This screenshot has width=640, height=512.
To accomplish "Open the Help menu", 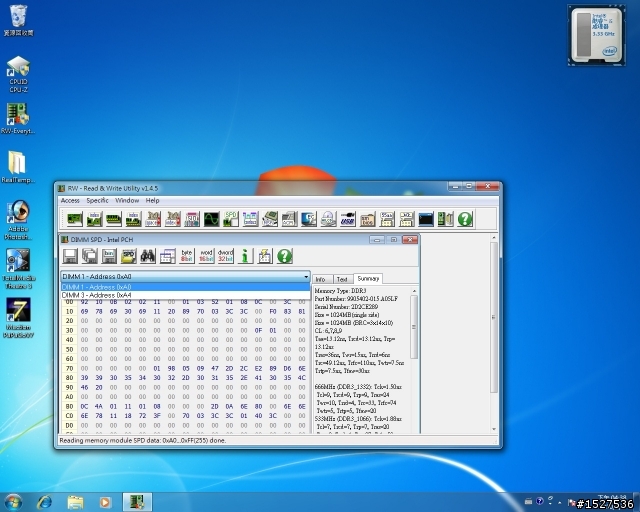I will point(152,200).
